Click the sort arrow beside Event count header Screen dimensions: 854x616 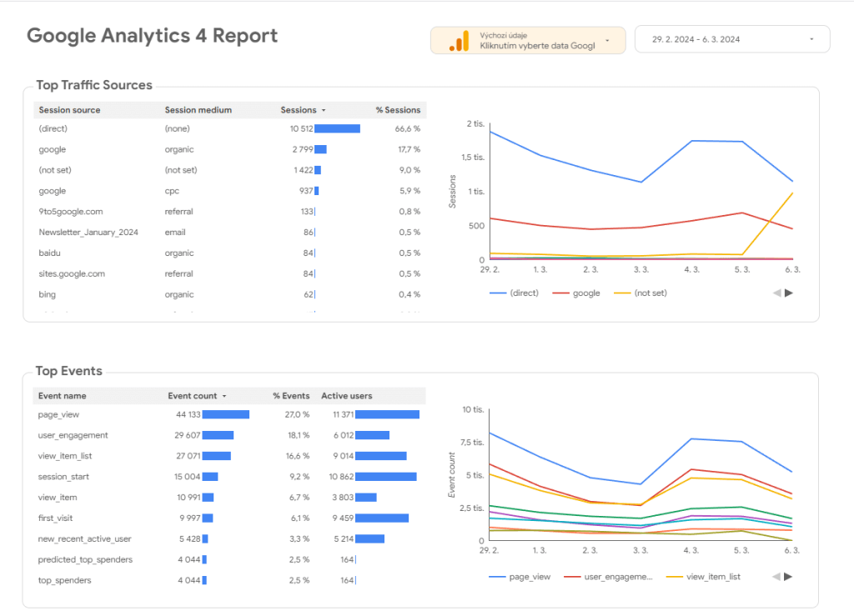[x=224, y=396]
